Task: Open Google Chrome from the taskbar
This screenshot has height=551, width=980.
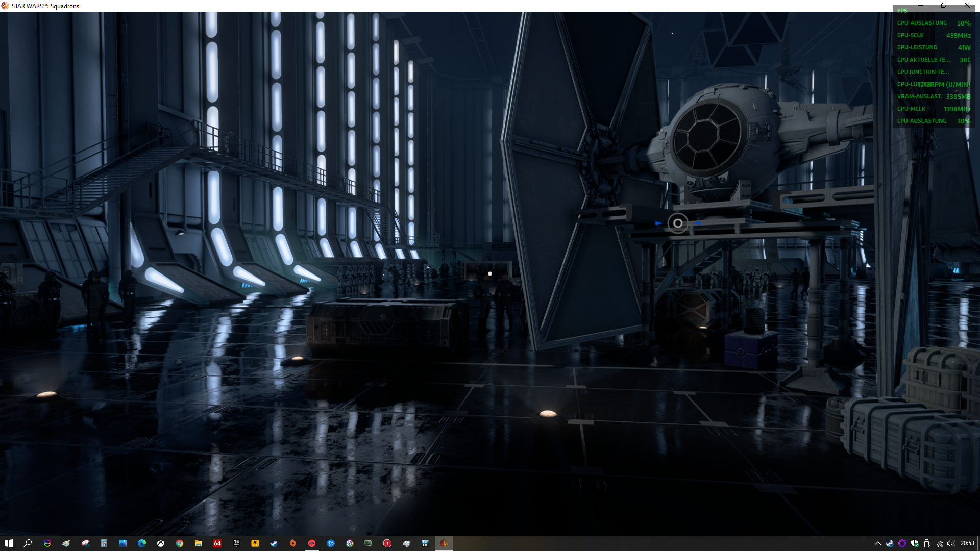Action: 180,543
